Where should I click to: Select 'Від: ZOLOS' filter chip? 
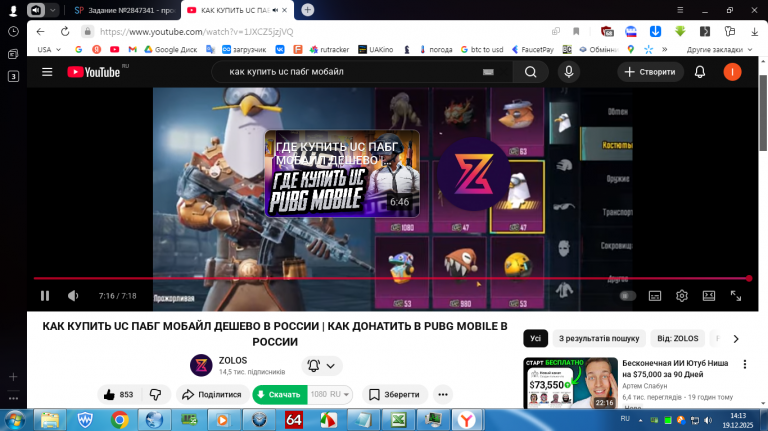tap(678, 338)
